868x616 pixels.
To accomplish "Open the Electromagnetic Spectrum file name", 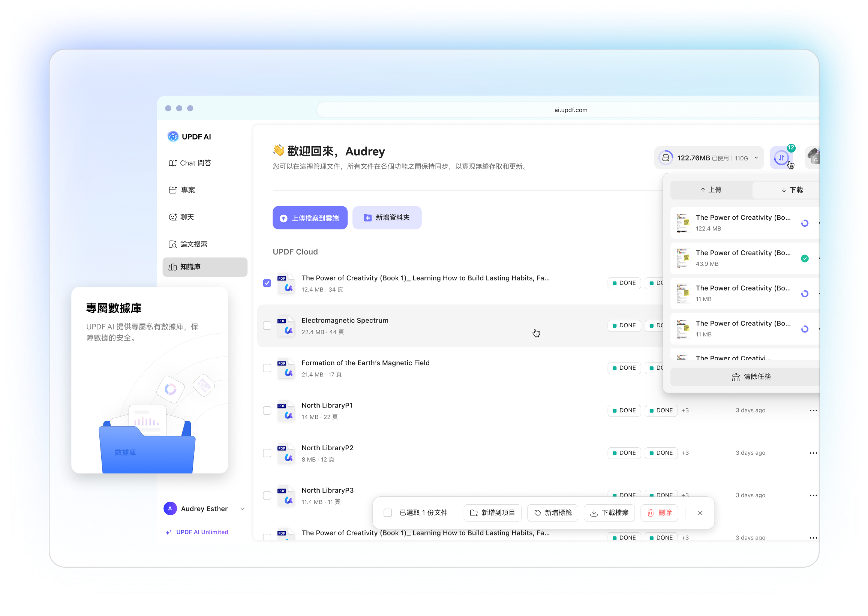I will [x=345, y=321].
